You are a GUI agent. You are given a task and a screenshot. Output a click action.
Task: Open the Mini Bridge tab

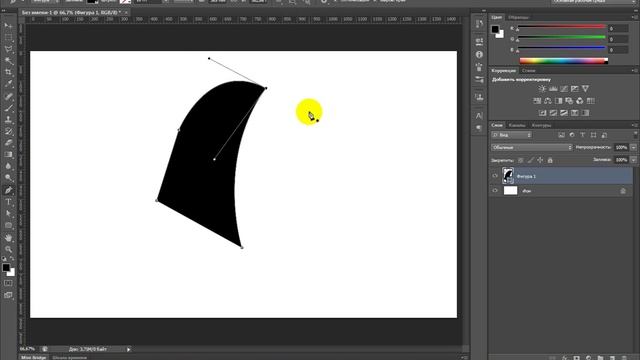pyautogui.click(x=33, y=358)
